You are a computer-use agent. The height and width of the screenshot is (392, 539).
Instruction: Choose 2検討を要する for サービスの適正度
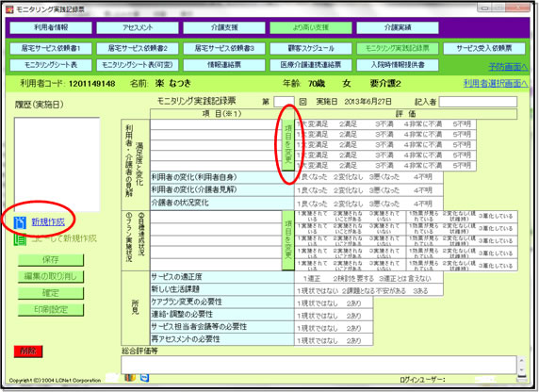(353, 279)
